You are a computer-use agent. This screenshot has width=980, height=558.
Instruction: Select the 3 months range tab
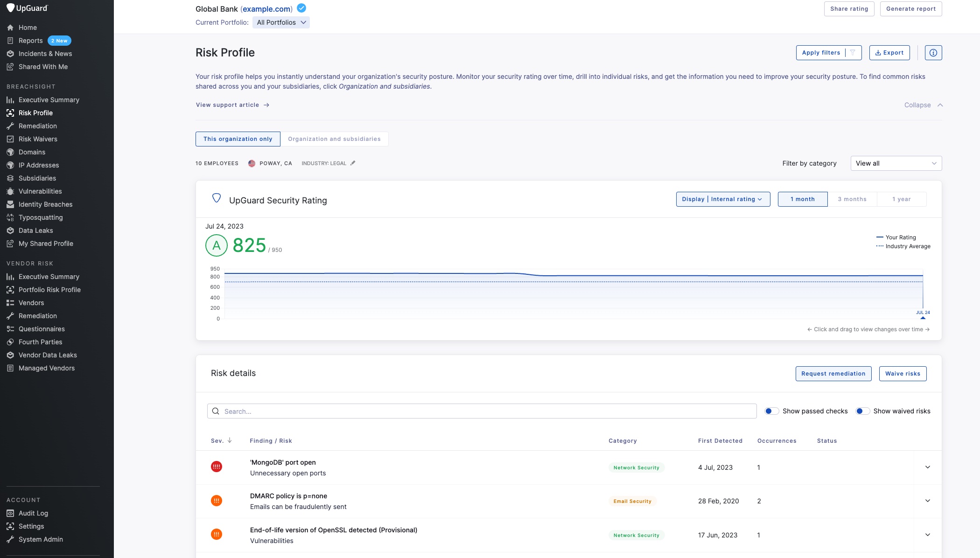pos(852,199)
